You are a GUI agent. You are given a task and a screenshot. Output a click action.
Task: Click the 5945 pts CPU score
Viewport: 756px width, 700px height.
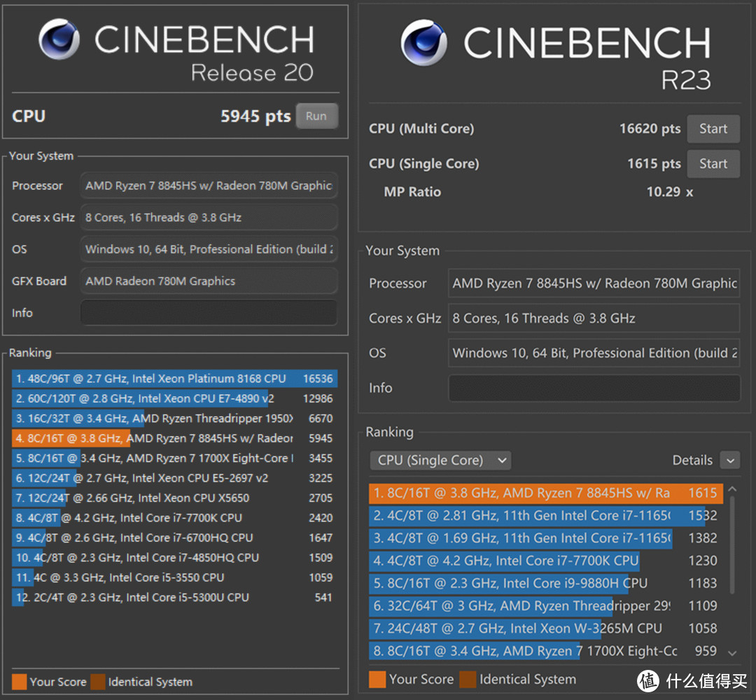point(255,116)
